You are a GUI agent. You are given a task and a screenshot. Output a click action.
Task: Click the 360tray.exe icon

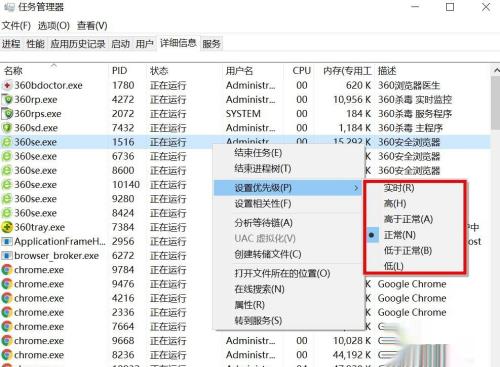pos(7,227)
